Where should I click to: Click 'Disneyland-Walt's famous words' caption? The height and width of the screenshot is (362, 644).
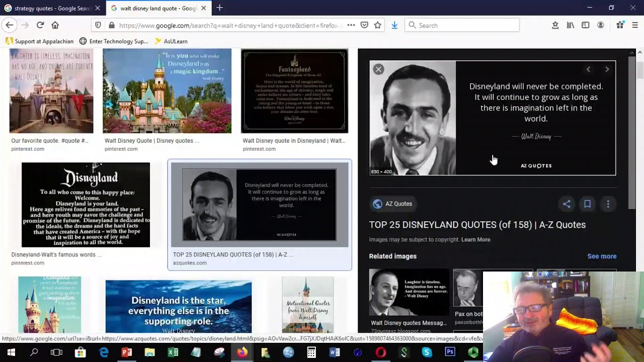click(56, 254)
